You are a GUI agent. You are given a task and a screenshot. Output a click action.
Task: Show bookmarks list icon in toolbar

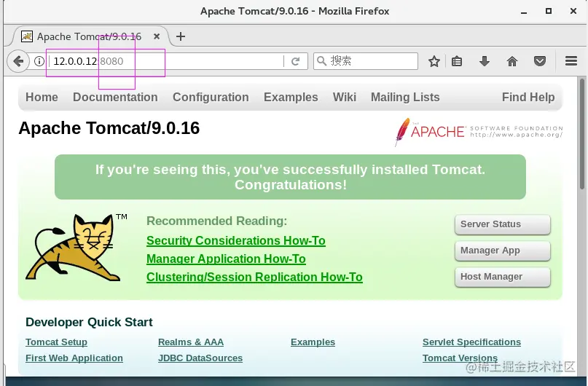(x=456, y=61)
